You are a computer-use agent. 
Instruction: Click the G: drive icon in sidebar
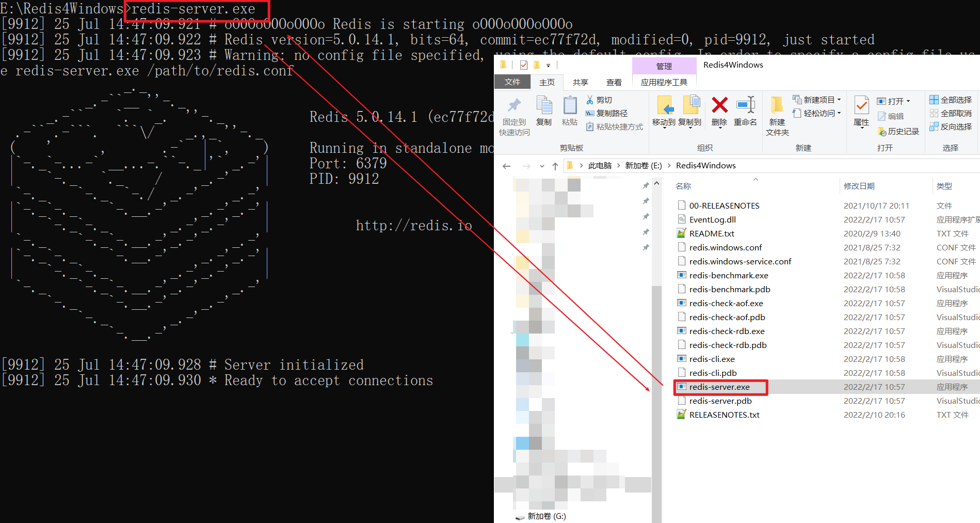click(520, 517)
